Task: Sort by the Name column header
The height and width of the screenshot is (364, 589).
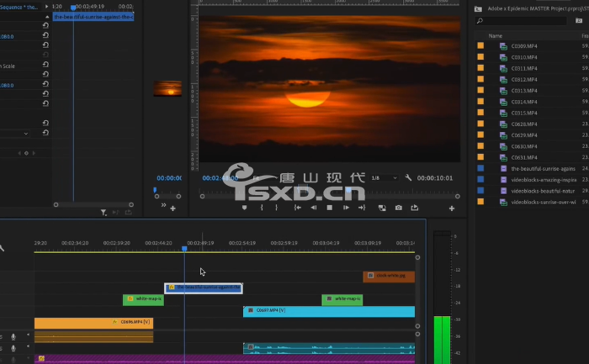Action: coord(495,36)
